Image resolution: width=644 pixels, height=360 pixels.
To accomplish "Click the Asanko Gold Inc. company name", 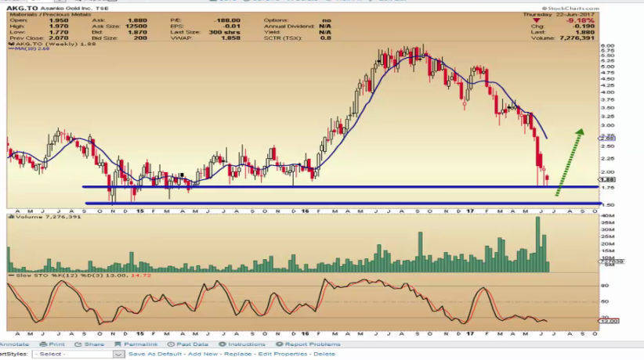I will 67,8.
